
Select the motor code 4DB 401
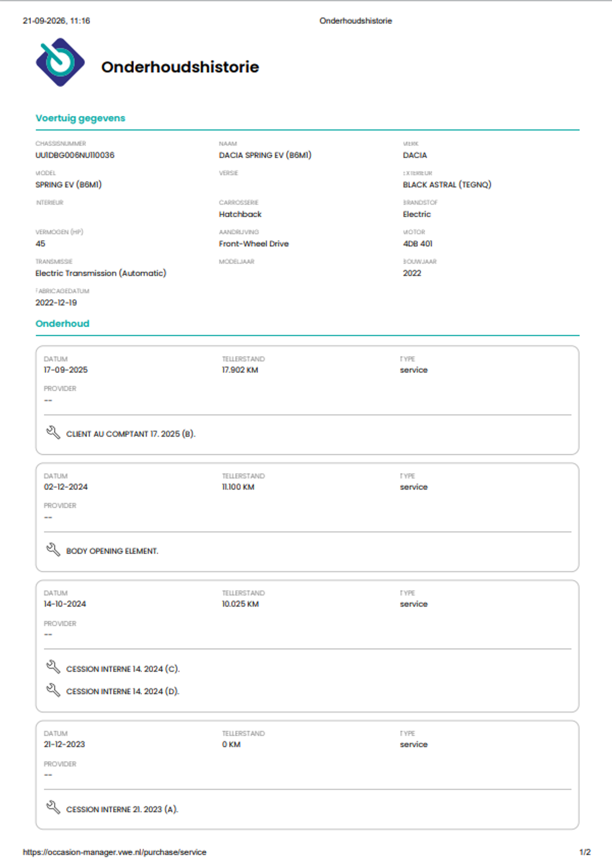coord(417,244)
